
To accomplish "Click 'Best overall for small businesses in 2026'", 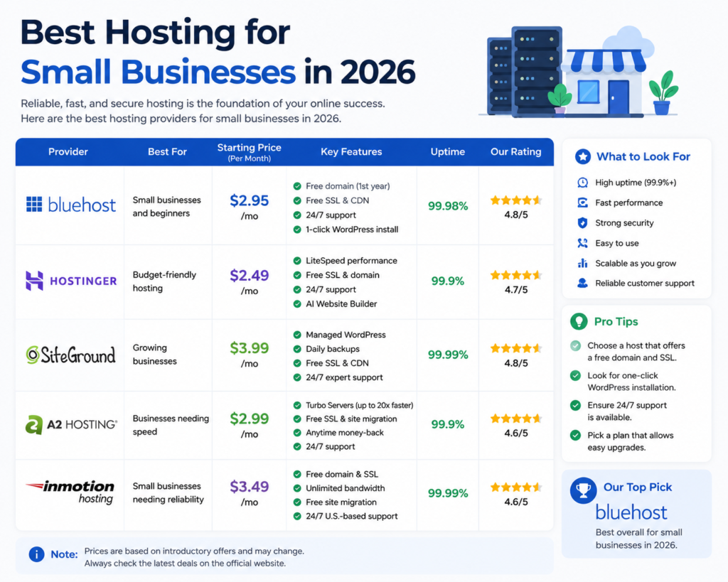I will (639, 539).
